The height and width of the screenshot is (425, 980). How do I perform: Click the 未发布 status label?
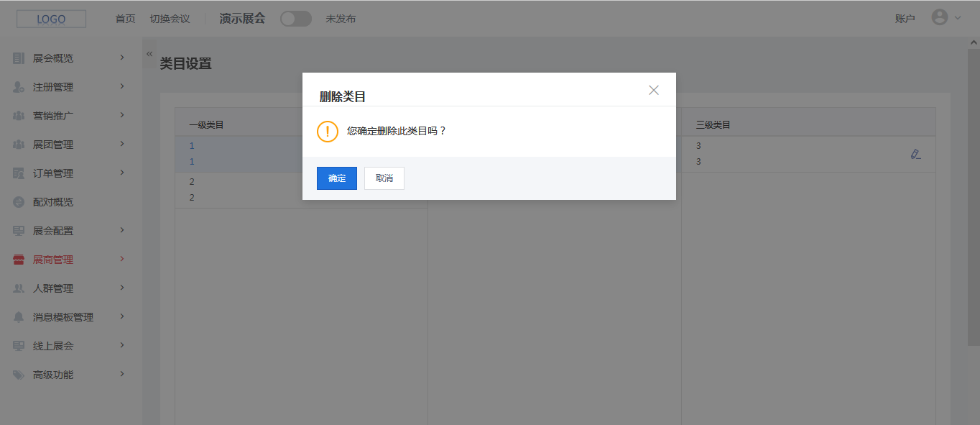click(x=341, y=19)
